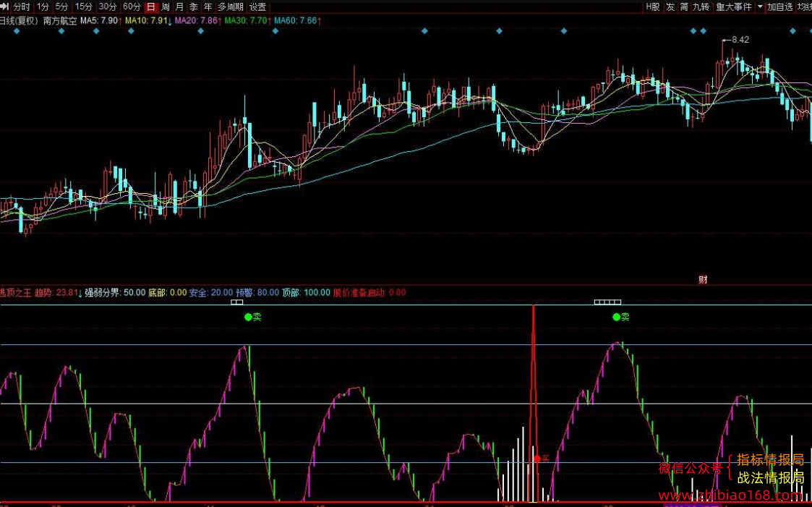The width and height of the screenshot is (812, 507).
Task: Click the 发 toolbar button
Action: pyautogui.click(x=670, y=7)
